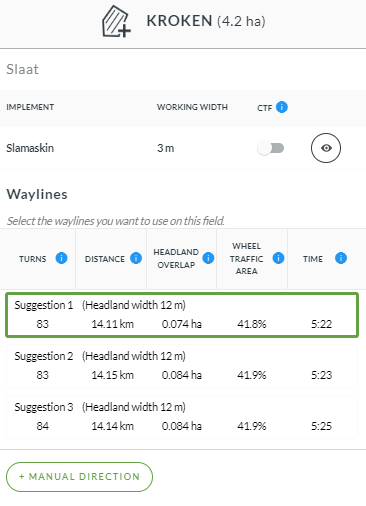This screenshot has width=366, height=506.
Task: Click the KROKEN field title
Action: (179, 21)
